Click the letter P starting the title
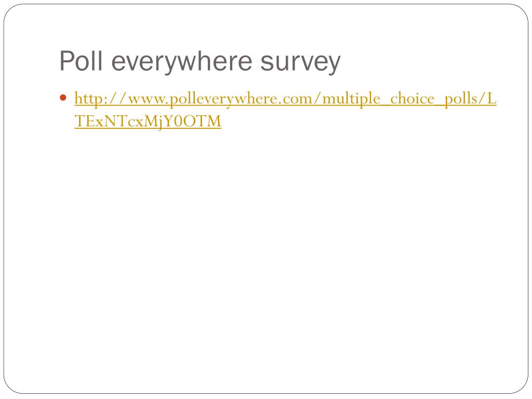This screenshot has height=399, width=532. click(x=67, y=61)
